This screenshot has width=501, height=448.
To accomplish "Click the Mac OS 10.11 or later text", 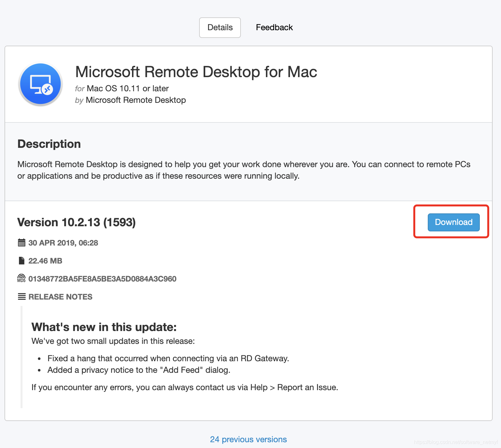I will [128, 88].
